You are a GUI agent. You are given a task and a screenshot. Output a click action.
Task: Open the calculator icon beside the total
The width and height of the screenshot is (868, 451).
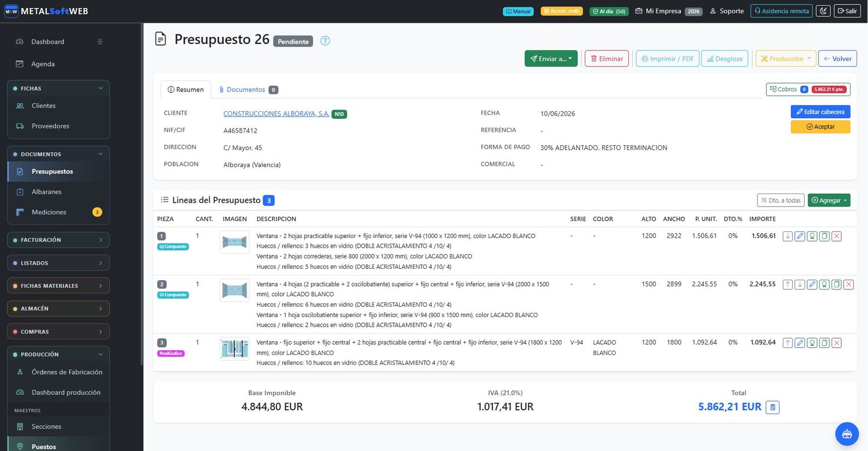click(x=773, y=407)
